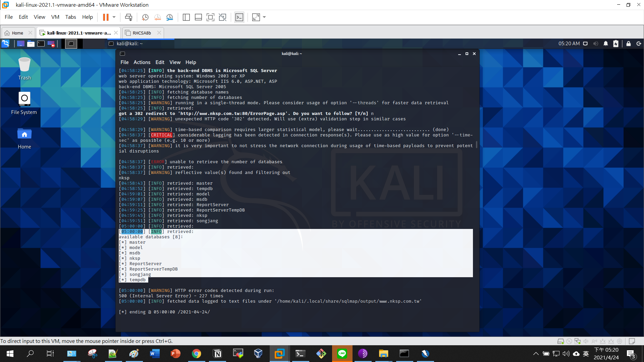Click the kali@kali taskbar window button
Viewport: 644px width, 362px height.
coord(141,44)
